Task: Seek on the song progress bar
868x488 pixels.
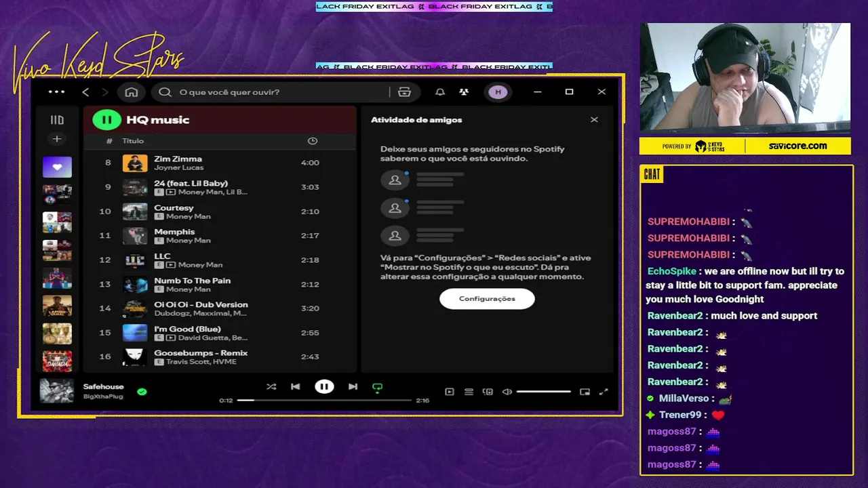Action: (324, 401)
